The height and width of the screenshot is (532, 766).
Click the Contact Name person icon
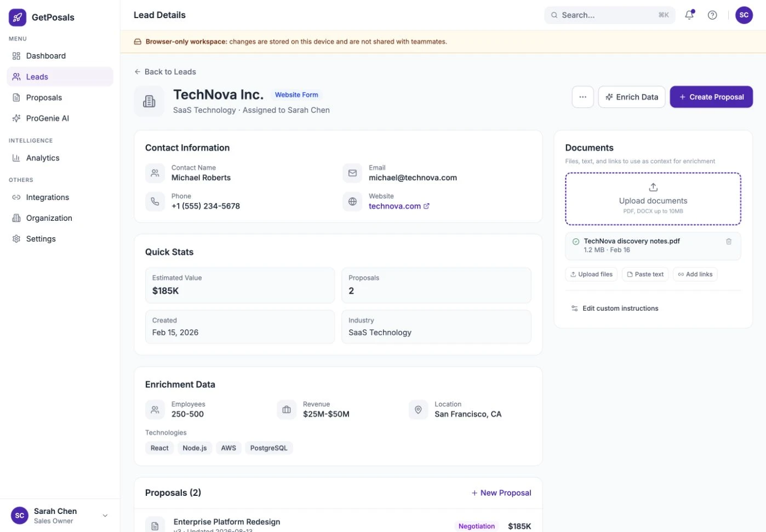coord(155,173)
